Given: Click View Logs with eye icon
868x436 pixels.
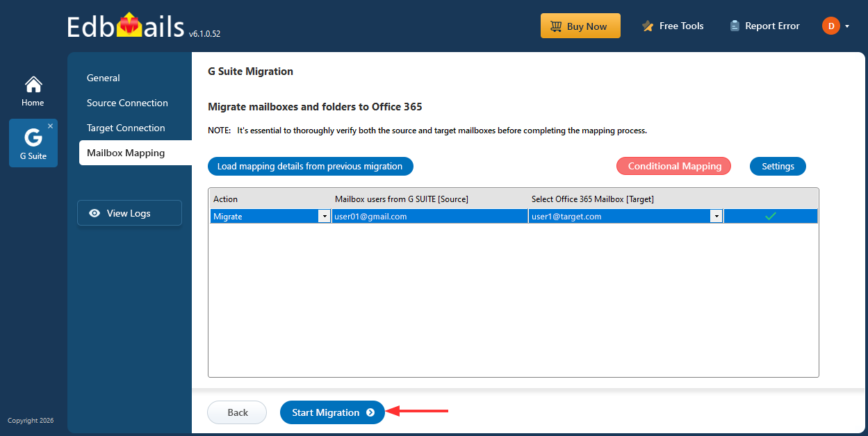Looking at the screenshot, I should click(x=129, y=213).
